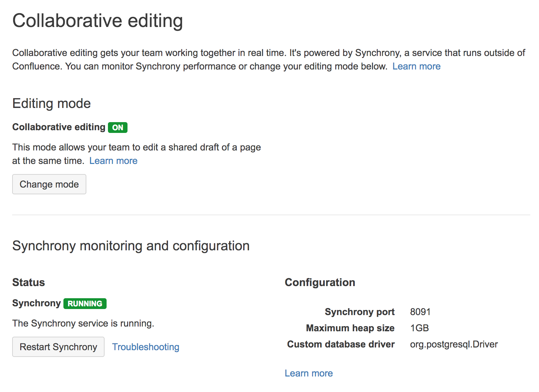
Task: Click the Maximum heap size label
Action: pyautogui.click(x=350, y=328)
